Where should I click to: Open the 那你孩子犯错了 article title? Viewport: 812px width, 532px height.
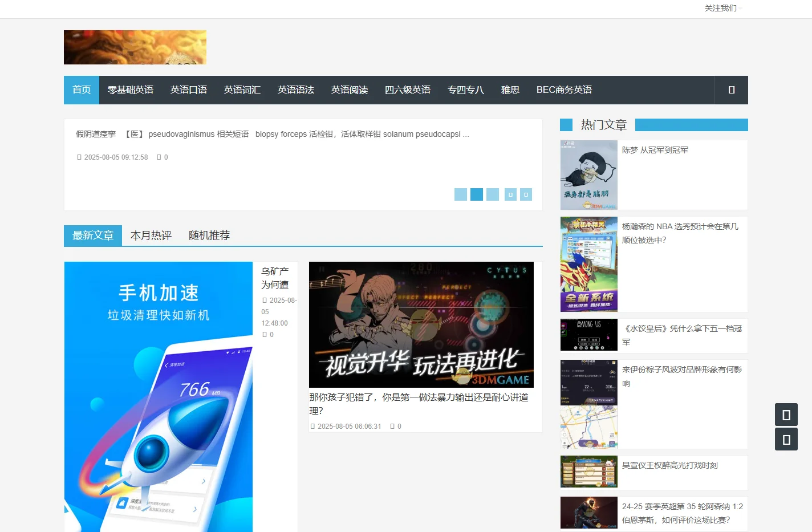tap(419, 404)
